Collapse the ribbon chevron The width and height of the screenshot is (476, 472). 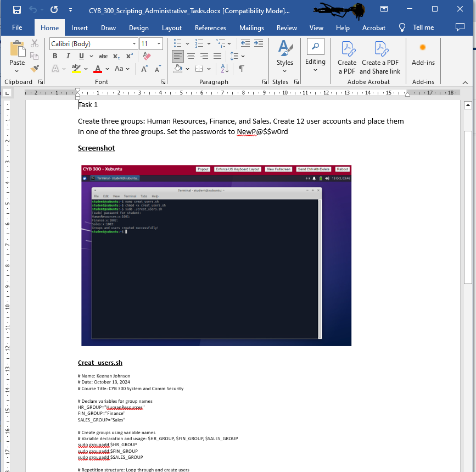coord(465,82)
